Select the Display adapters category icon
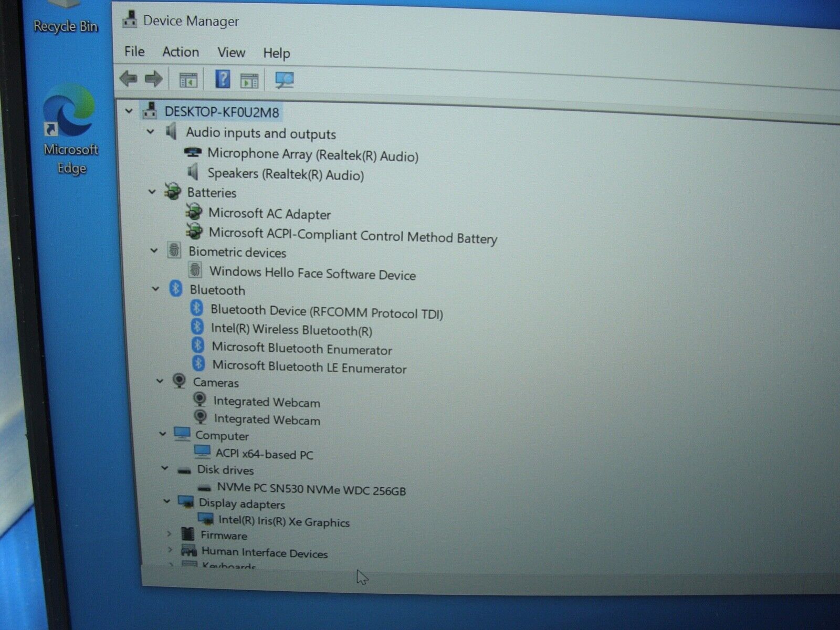The image size is (840, 630). pos(186,502)
